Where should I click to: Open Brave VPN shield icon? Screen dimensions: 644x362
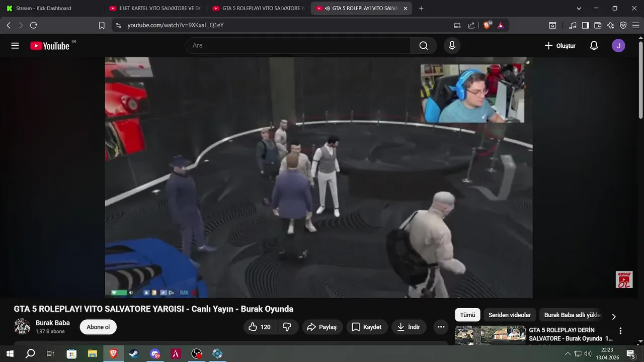[x=623, y=25]
